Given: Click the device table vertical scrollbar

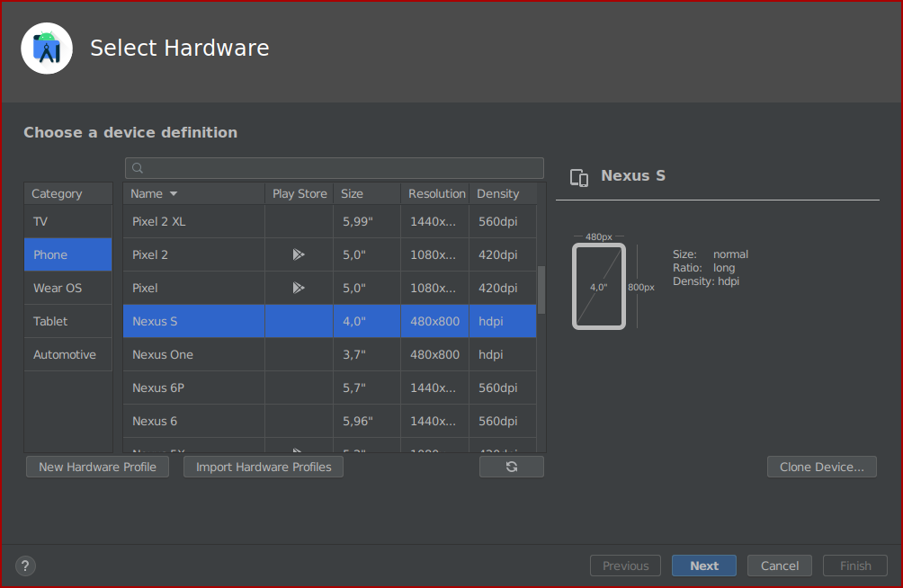Looking at the screenshot, I should (x=541, y=290).
